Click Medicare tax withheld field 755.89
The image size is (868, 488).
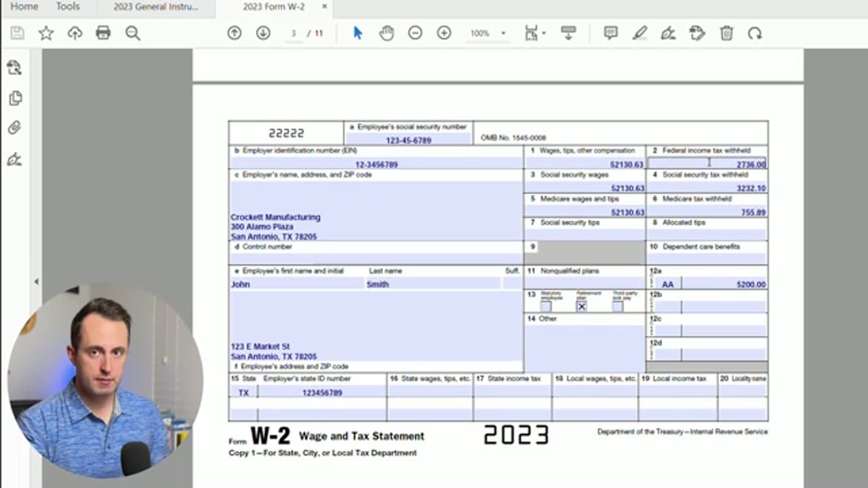(707, 212)
